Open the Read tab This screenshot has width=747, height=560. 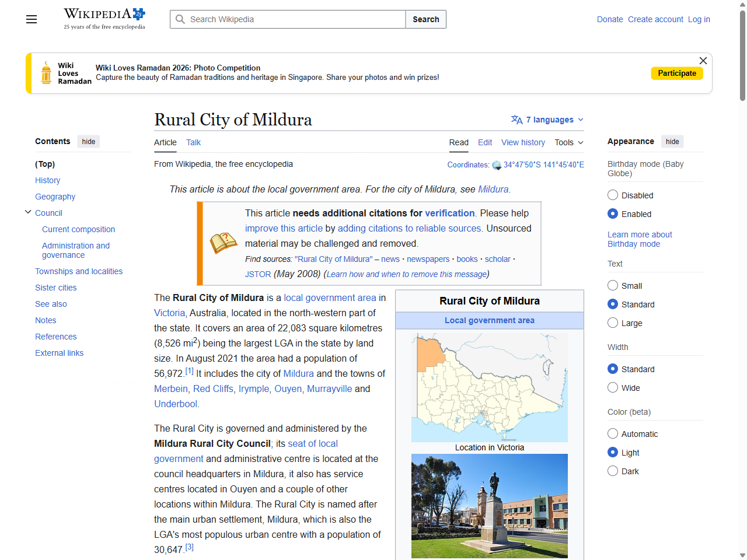[459, 142]
